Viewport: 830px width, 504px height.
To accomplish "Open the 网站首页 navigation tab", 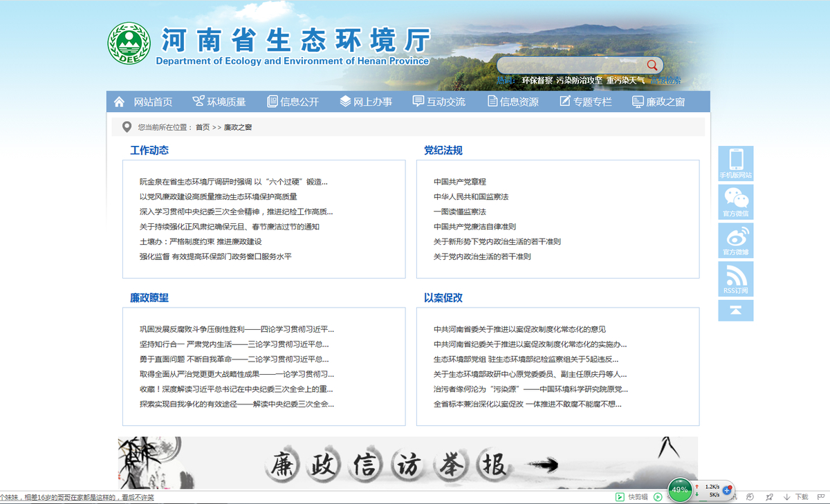I will tap(153, 102).
